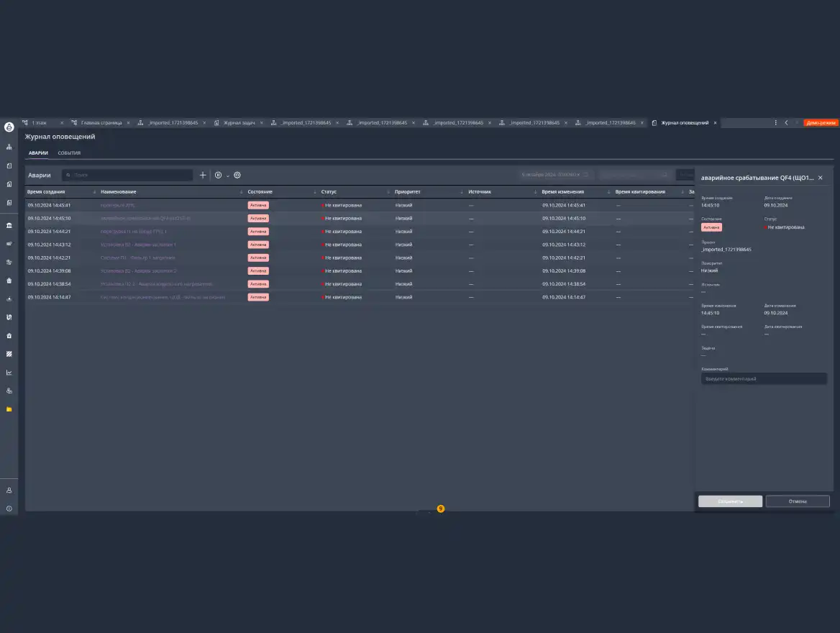
Task: Click the yellow folder icon in sidebar
Action: point(9,409)
